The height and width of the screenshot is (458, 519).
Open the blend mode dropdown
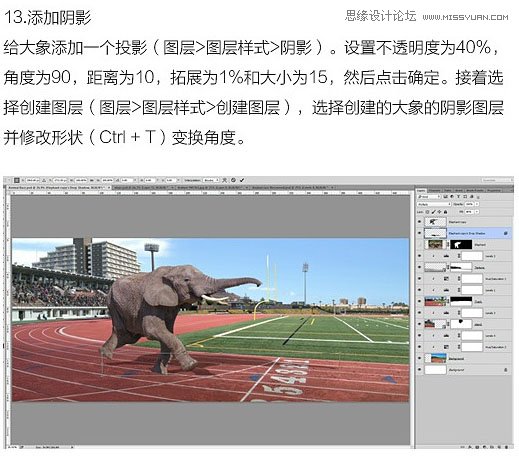[x=434, y=204]
